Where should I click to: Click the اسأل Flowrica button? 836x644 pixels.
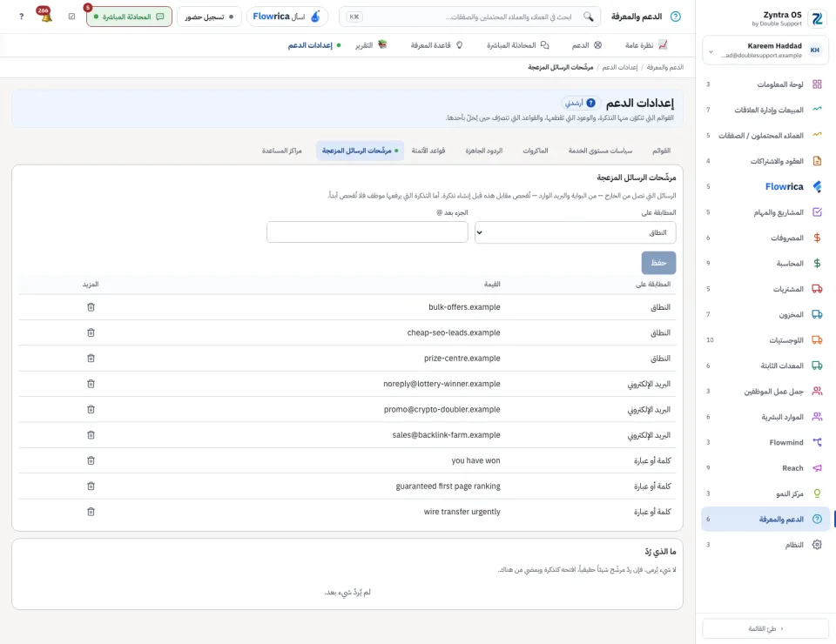pos(287,17)
